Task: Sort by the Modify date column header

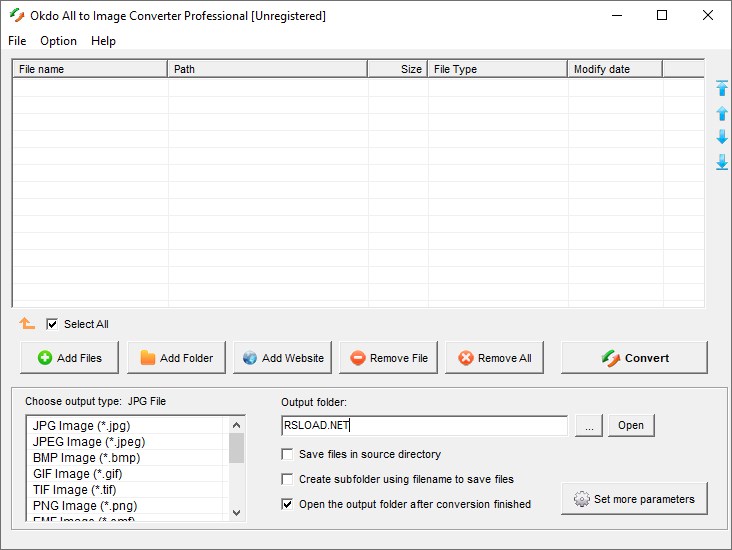Action: (x=615, y=69)
